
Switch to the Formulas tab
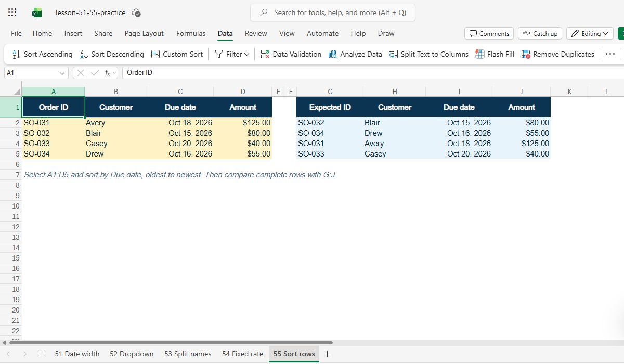tap(191, 33)
